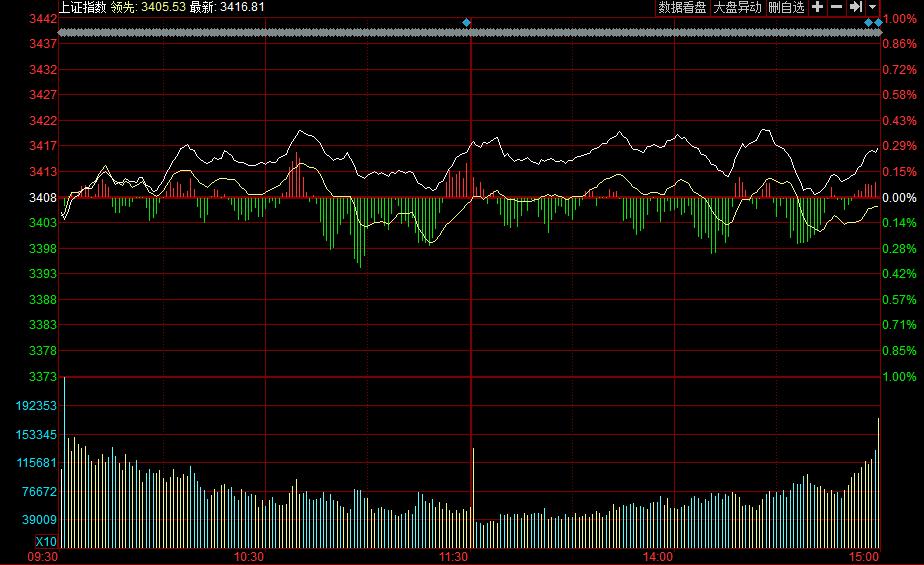Open 大盘异动 market movement panel

[737, 7]
